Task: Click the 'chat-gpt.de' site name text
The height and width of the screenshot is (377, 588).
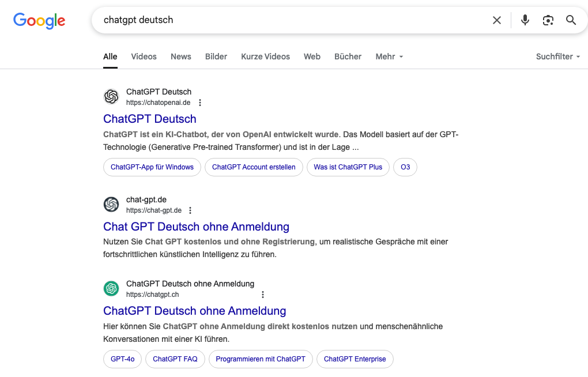Action: tap(146, 199)
